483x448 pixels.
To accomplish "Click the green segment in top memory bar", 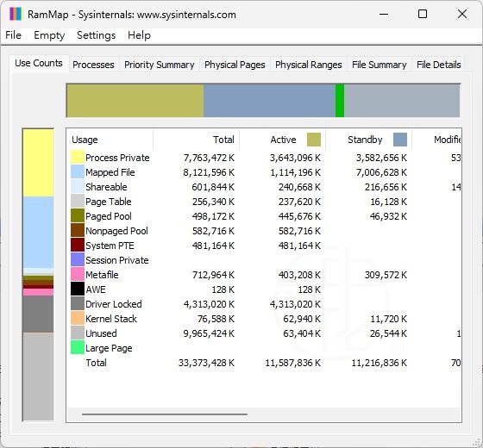I will tap(340, 101).
